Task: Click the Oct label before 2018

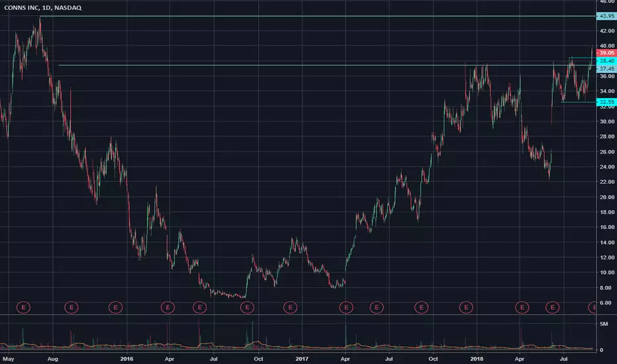Action: point(433,359)
